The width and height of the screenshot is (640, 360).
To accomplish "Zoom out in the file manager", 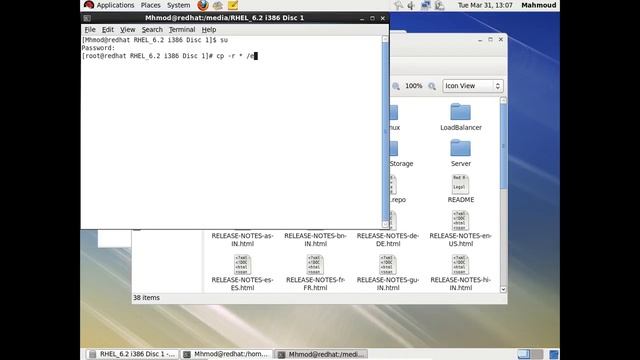I will [x=396, y=86].
